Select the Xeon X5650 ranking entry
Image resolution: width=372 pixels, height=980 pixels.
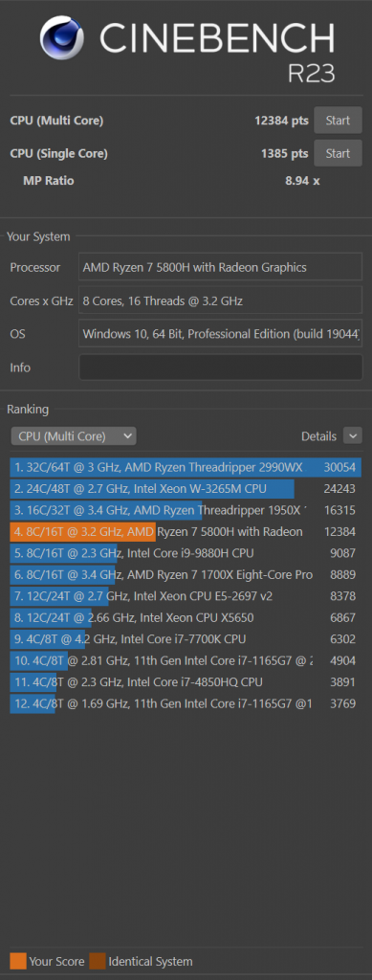click(186, 617)
